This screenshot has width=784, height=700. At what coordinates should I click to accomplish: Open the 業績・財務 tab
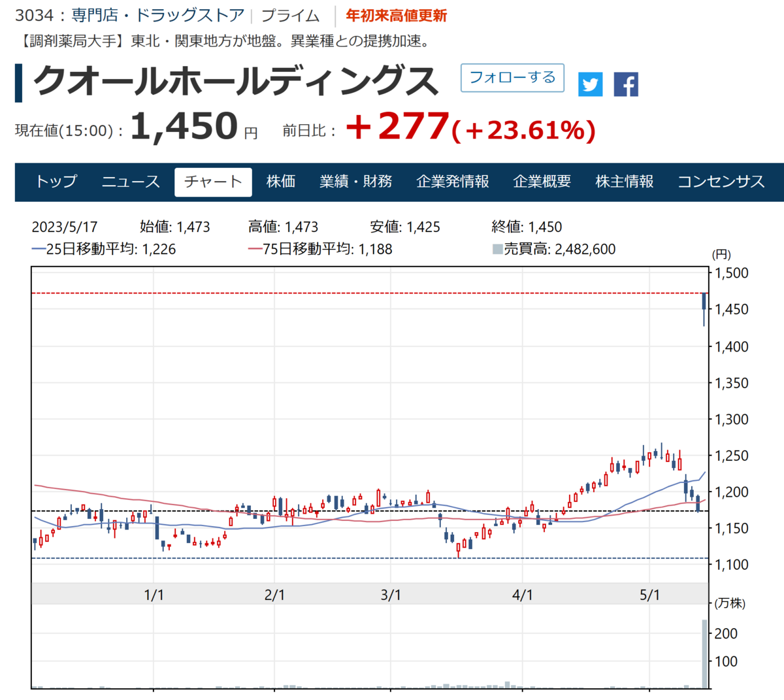pos(355,182)
